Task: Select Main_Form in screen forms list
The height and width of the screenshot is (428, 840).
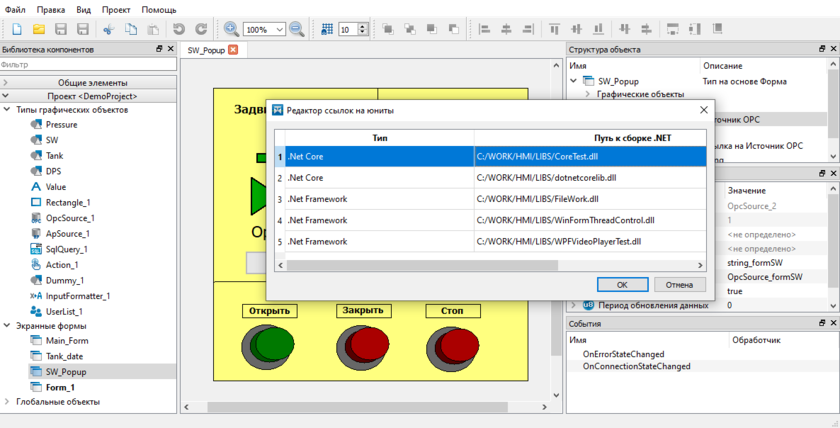Action: pos(67,341)
